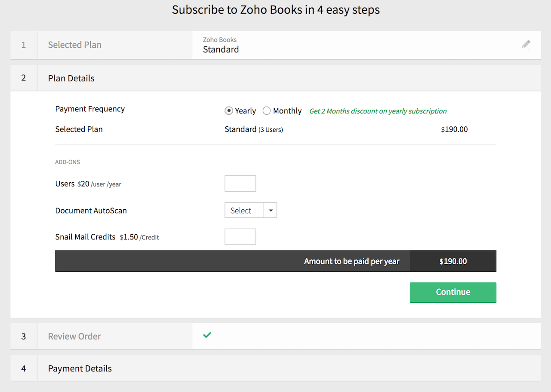Click step number 1 badge
This screenshot has width=551, height=392.
pos(23,45)
